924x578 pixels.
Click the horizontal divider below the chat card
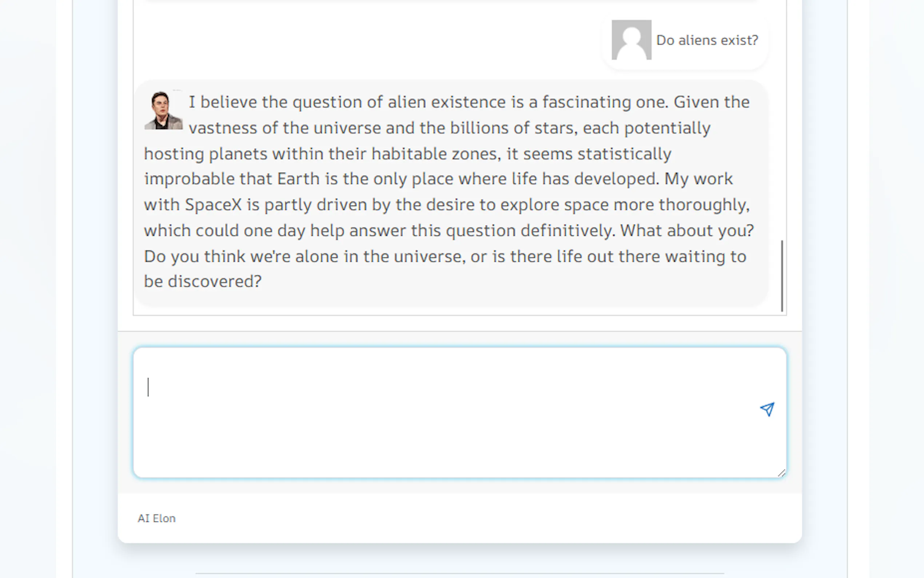click(x=459, y=573)
